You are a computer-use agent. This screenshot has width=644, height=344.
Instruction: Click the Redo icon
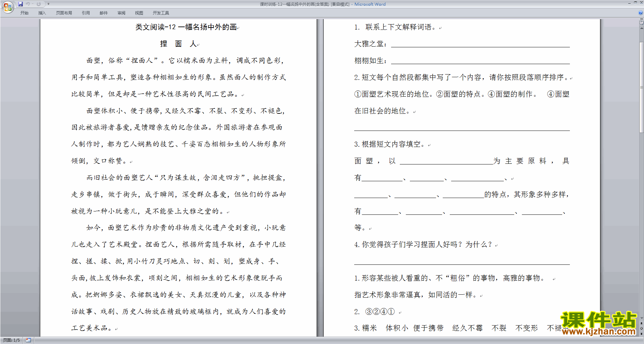(39, 4)
